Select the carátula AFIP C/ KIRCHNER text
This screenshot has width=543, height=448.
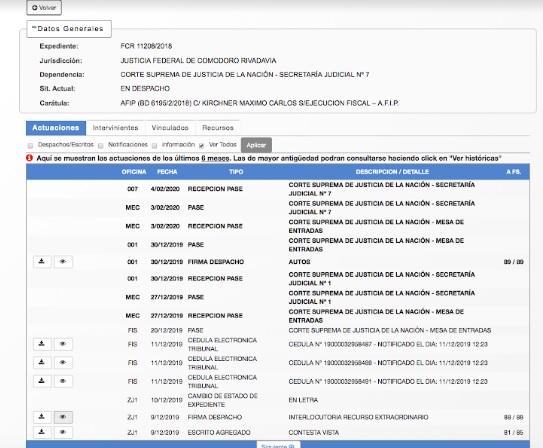pos(260,103)
